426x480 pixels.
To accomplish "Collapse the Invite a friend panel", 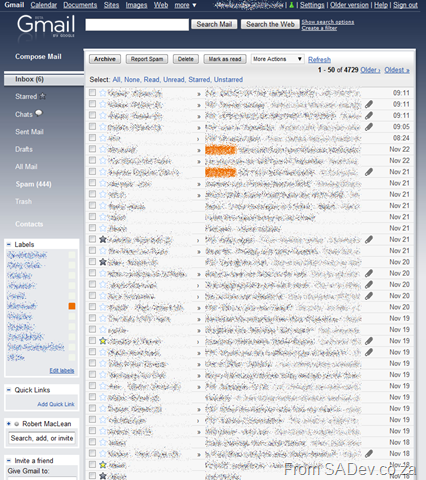I will click(x=9, y=461).
